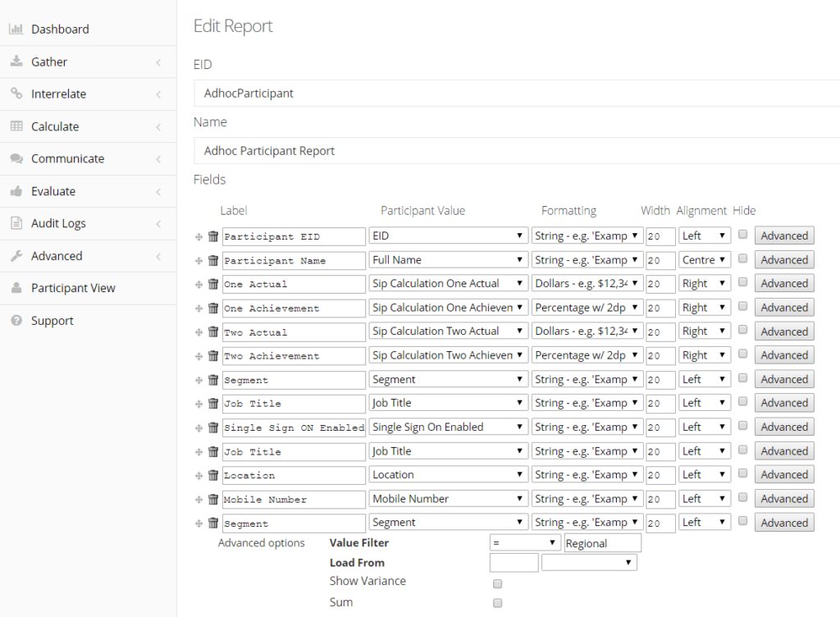Click trash icon for Location row
This screenshot has height=617, width=840.
pyautogui.click(x=213, y=475)
